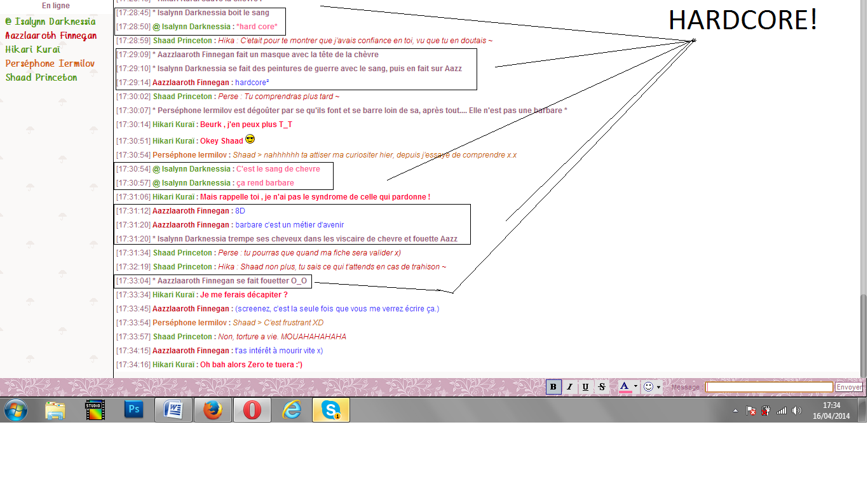The height and width of the screenshot is (488, 868).
Task: Click timestamp [17:28:59]
Action: click(133, 41)
